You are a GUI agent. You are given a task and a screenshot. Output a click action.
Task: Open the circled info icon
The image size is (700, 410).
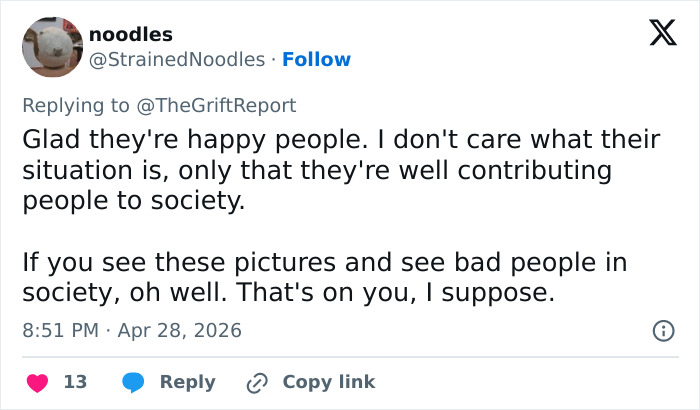[x=661, y=330]
